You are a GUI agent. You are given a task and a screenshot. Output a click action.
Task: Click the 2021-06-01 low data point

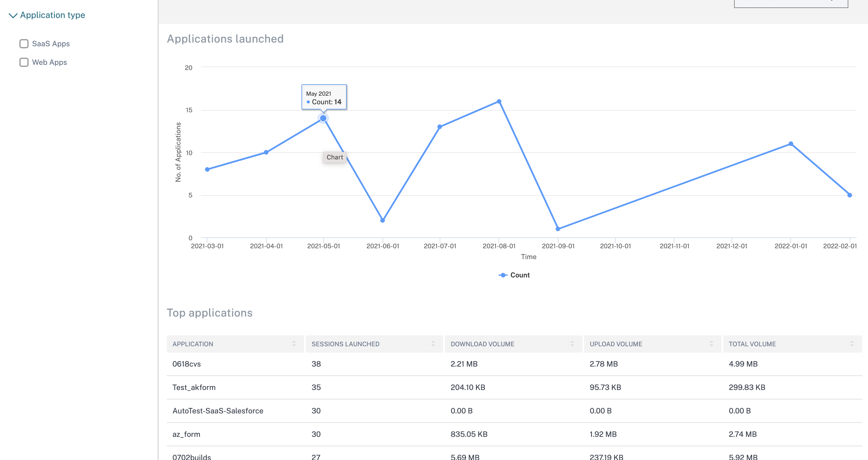point(382,221)
